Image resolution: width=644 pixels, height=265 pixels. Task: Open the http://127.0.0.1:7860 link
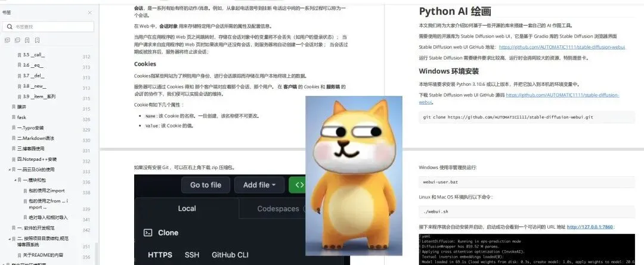point(590,227)
